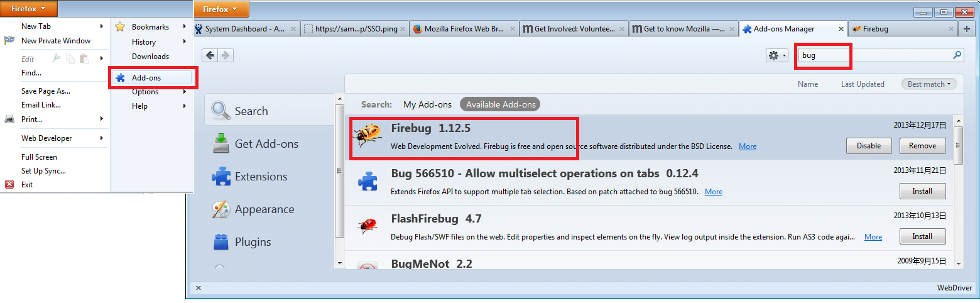The image size is (980, 303).
Task: Select the My Add-ons search filter
Action: click(x=427, y=104)
